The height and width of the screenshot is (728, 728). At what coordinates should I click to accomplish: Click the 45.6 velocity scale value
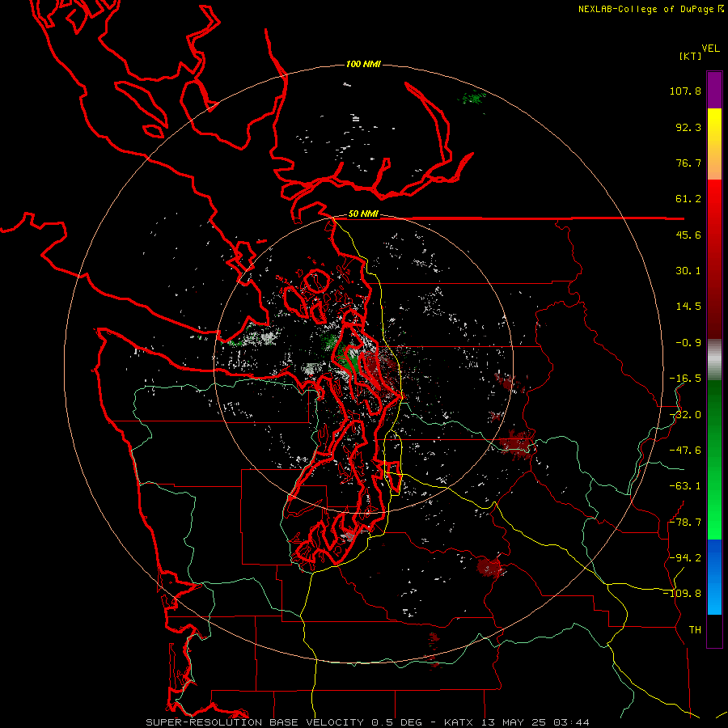pyautogui.click(x=688, y=235)
